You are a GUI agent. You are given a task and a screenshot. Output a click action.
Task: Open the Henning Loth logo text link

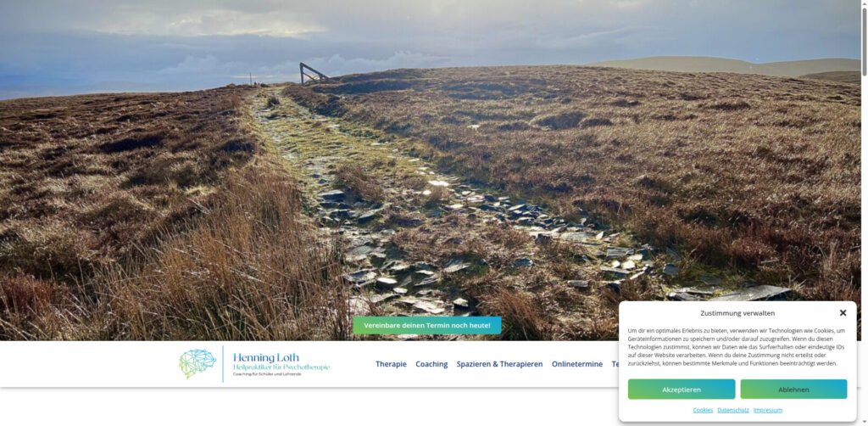pyautogui.click(x=266, y=357)
